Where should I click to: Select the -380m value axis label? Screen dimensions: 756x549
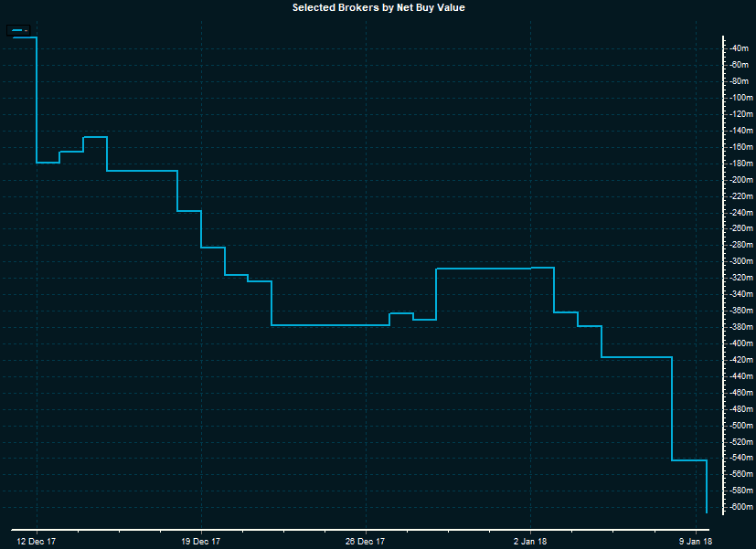point(741,327)
